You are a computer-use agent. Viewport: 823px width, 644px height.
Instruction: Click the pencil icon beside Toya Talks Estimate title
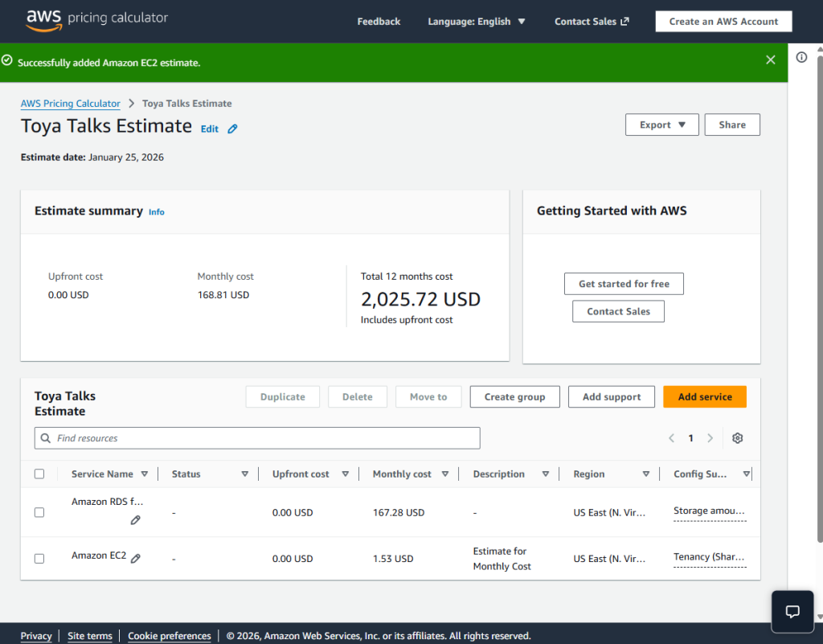click(232, 129)
